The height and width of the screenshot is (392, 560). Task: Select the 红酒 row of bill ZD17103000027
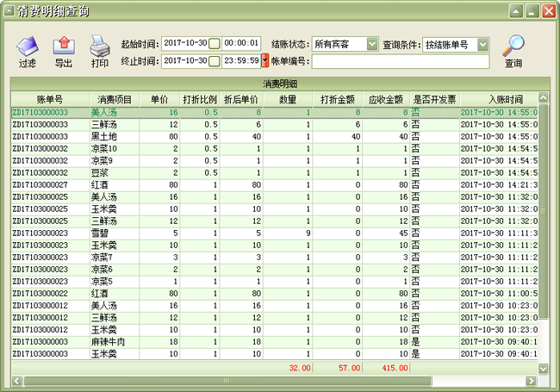coord(103,184)
